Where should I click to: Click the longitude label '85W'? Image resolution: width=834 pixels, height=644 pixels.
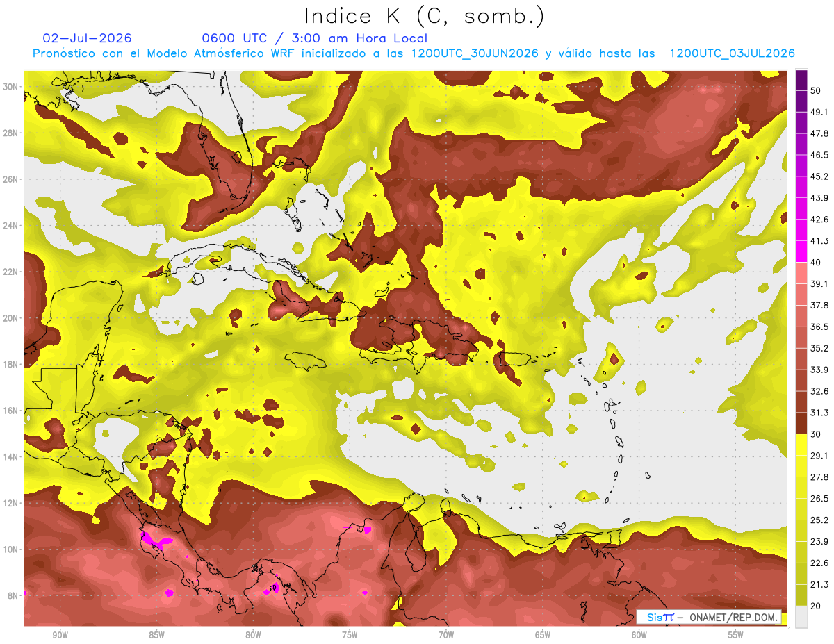tap(156, 636)
